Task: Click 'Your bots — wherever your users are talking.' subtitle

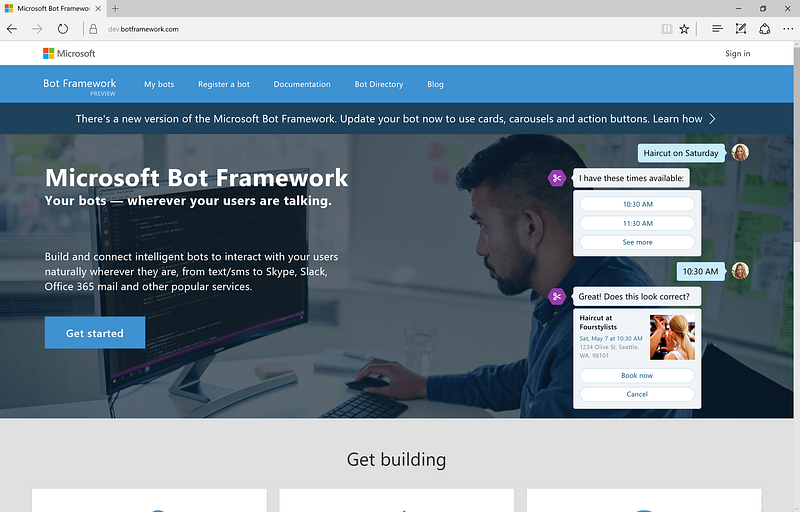Action: [188, 200]
